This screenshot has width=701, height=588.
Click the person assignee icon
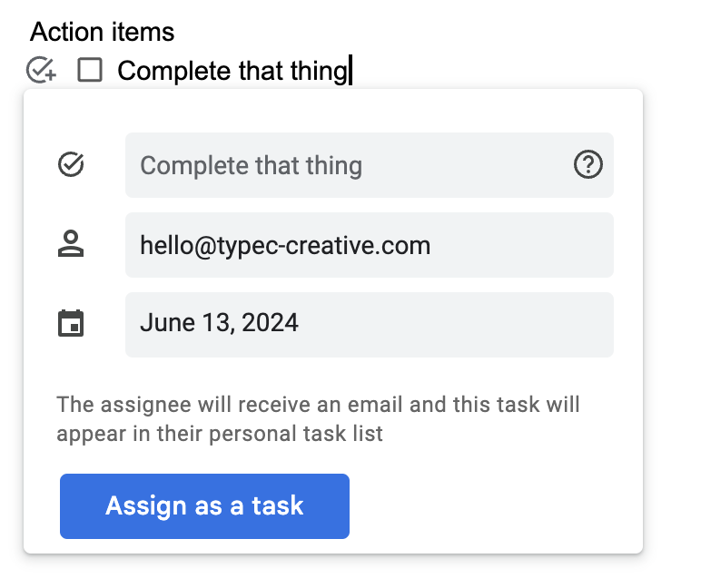[x=71, y=244]
